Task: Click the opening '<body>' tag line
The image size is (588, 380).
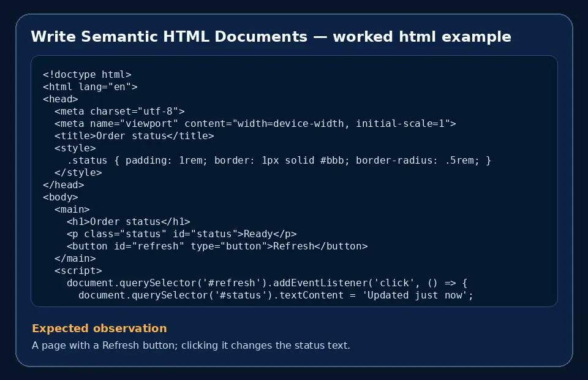Action: 61,197
